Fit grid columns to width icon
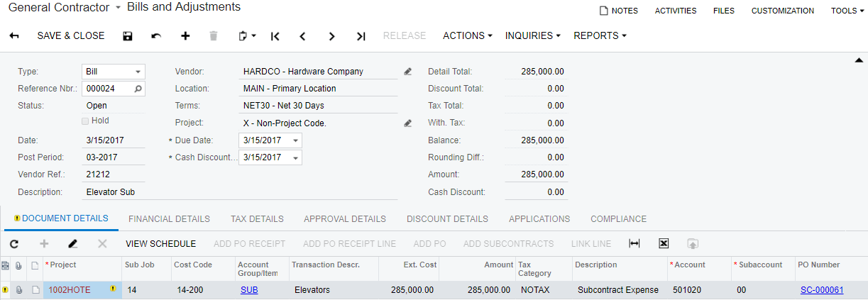Image resolution: width=868 pixels, height=300 pixels. pos(634,243)
